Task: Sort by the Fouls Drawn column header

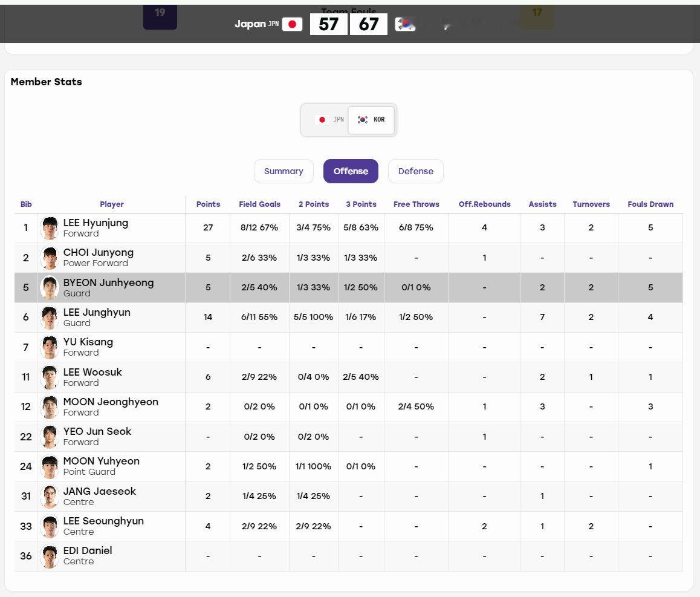Action: coord(650,204)
